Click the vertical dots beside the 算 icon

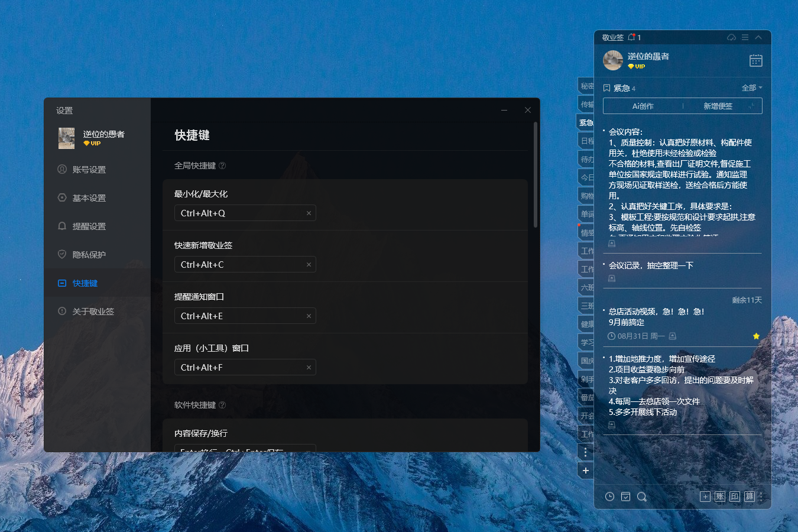[761, 497]
